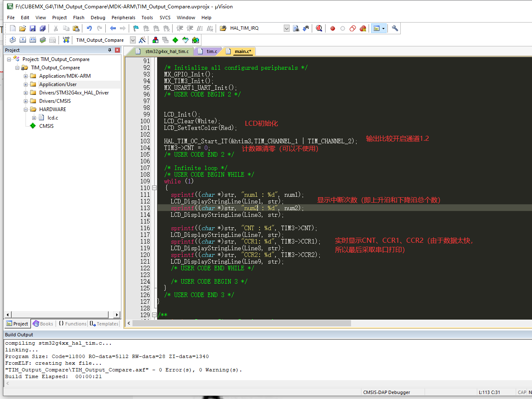Screen dimensions: 532x399
Task: Open the Find in Files tool
Action: coord(296,28)
